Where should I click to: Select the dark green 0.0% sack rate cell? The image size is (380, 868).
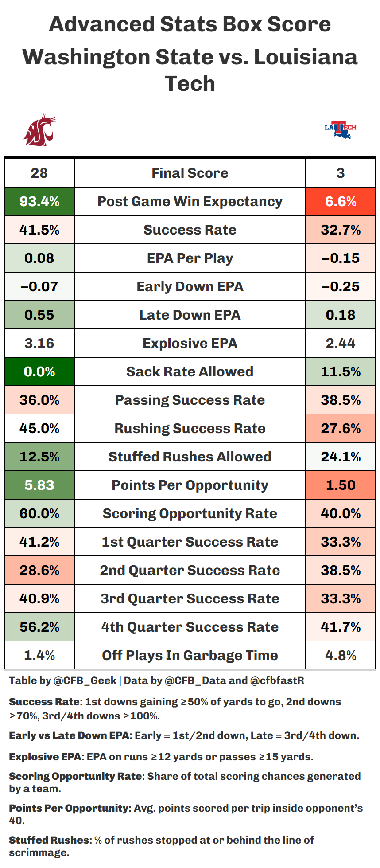click(39, 371)
